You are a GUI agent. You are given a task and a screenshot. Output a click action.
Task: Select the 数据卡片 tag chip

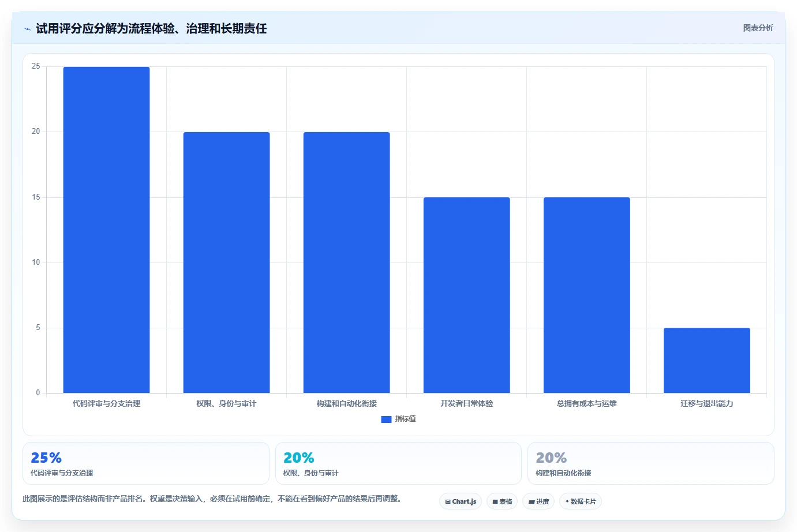[x=581, y=501]
